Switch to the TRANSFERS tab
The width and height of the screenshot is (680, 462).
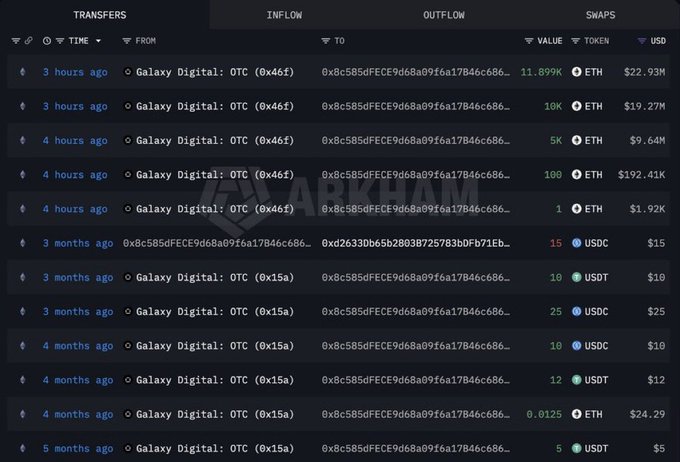pos(100,15)
